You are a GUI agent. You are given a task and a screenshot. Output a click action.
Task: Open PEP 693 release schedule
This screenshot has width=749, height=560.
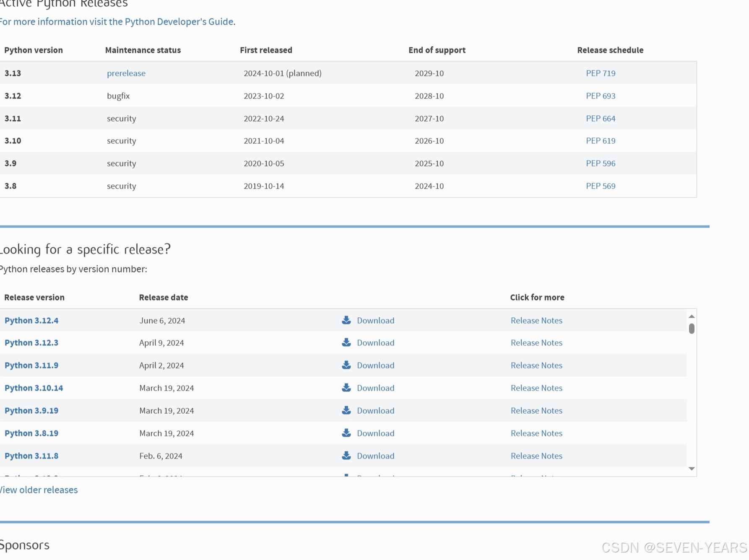pos(601,96)
